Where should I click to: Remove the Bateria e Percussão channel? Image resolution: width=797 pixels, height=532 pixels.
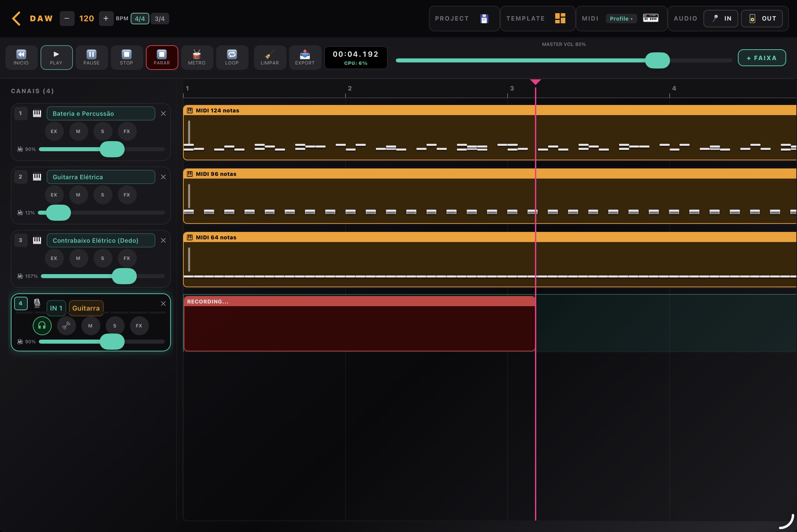click(x=163, y=113)
